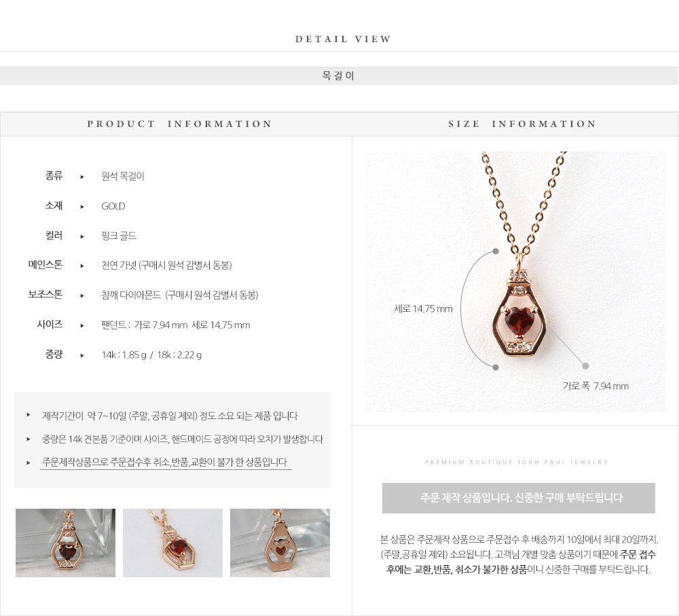Viewport: 679px width, 616px height.
Task: Select the SIZE INFORMATION header
Action: pos(522,124)
